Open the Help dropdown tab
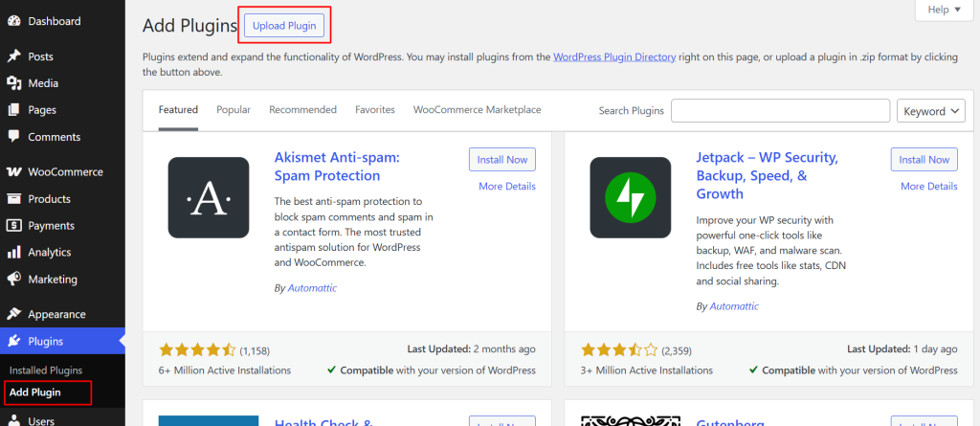This screenshot has width=980, height=426. pos(945,10)
